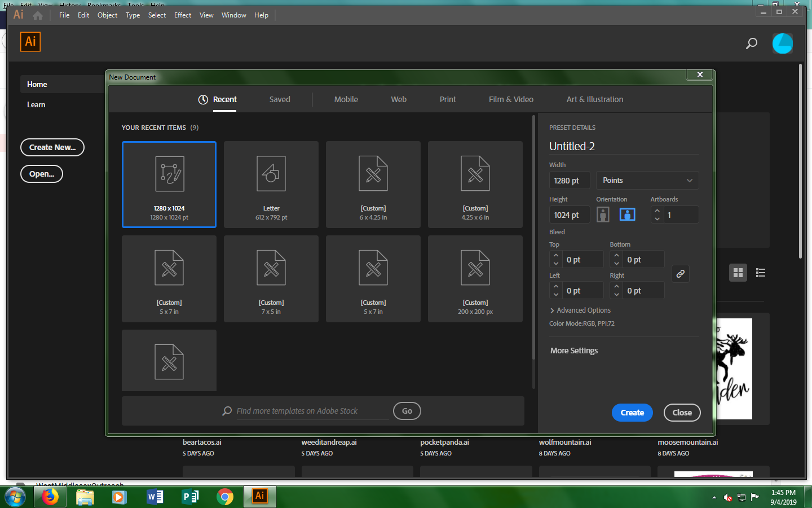Open the Web presets tab
Screen dimensions: 812x508
pyautogui.click(x=399, y=99)
